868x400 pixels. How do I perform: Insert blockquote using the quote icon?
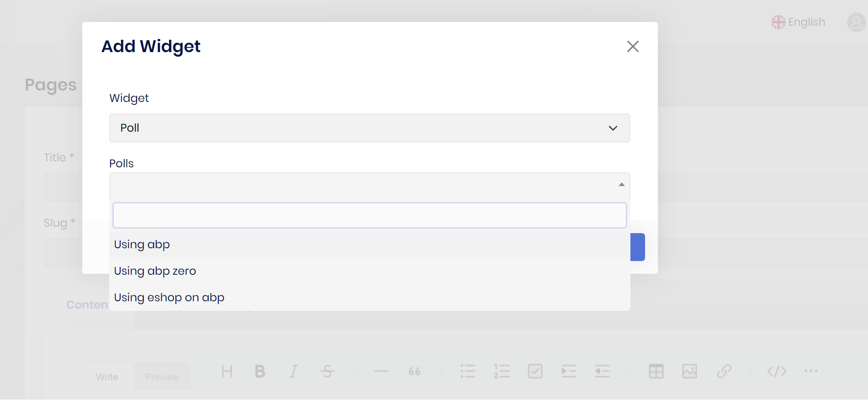(x=414, y=371)
